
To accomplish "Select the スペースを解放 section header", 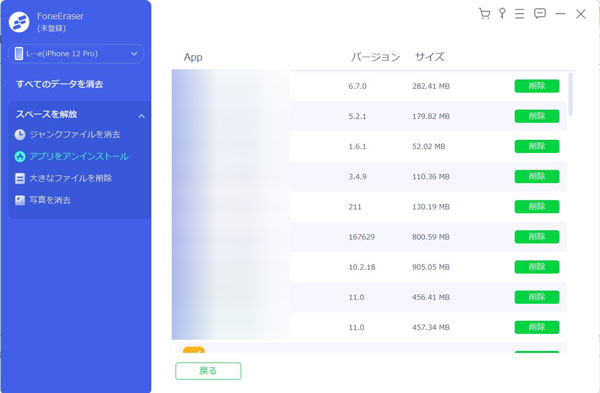I will click(46, 114).
